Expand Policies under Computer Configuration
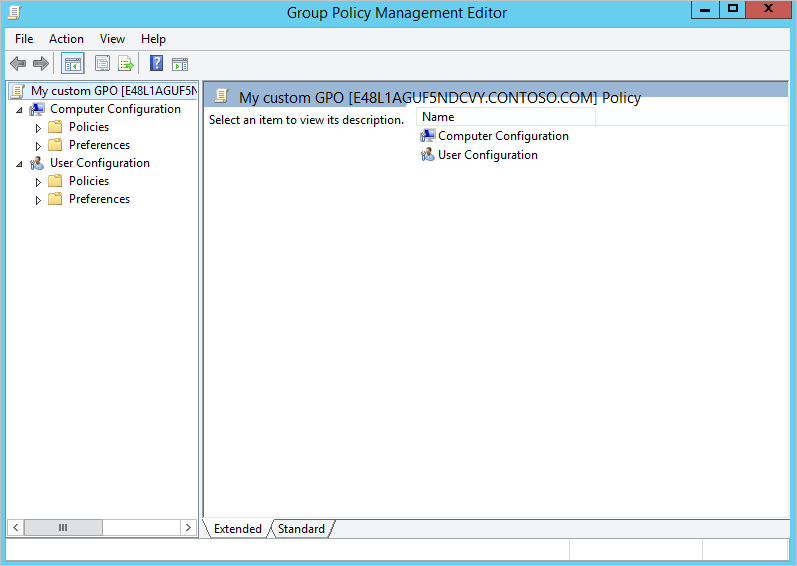797x566 pixels. pos(38,128)
